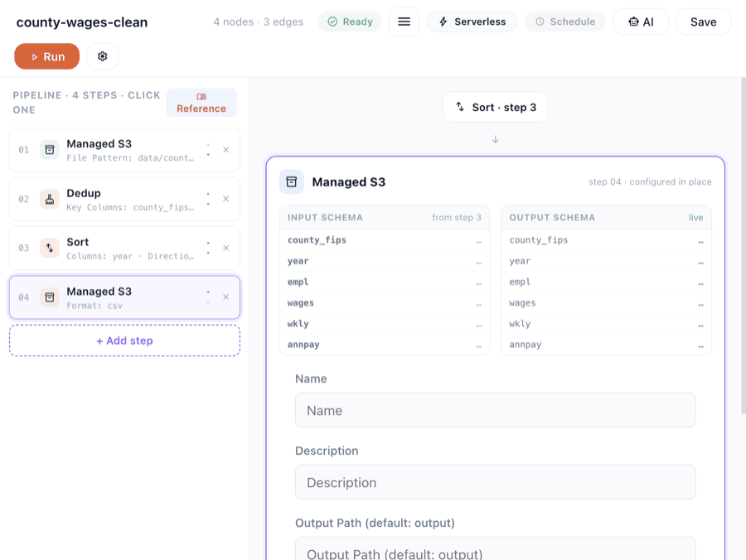Move the Sort step down

coord(208,253)
